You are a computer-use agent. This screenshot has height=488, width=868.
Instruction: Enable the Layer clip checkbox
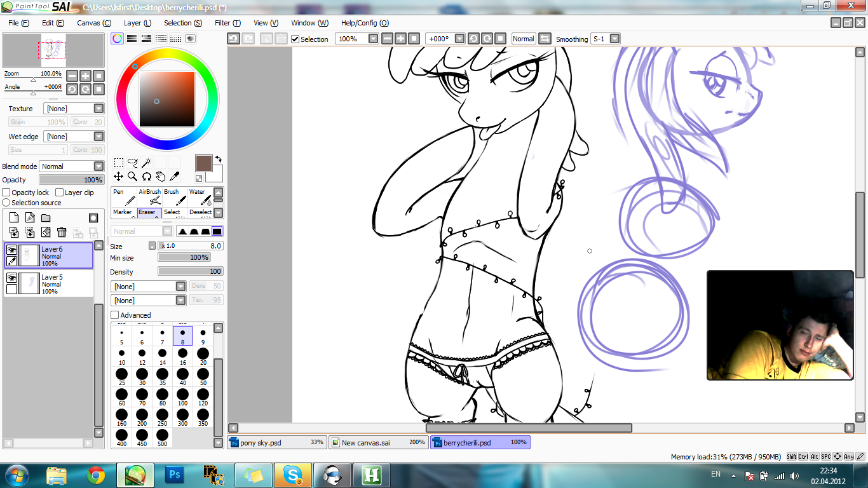pos(59,193)
